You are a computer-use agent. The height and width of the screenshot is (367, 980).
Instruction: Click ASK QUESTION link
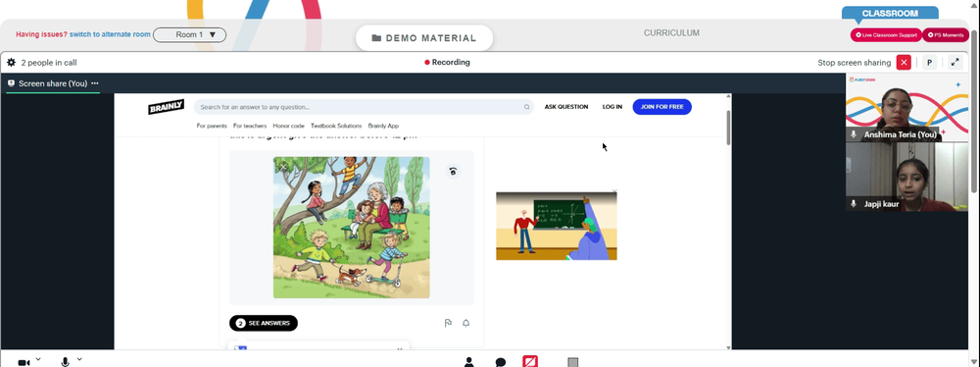tap(566, 107)
